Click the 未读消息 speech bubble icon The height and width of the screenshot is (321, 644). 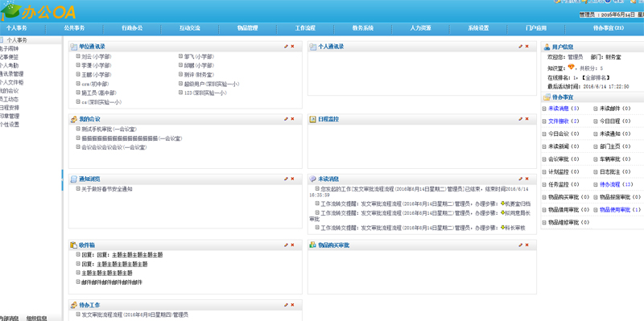coord(313,179)
